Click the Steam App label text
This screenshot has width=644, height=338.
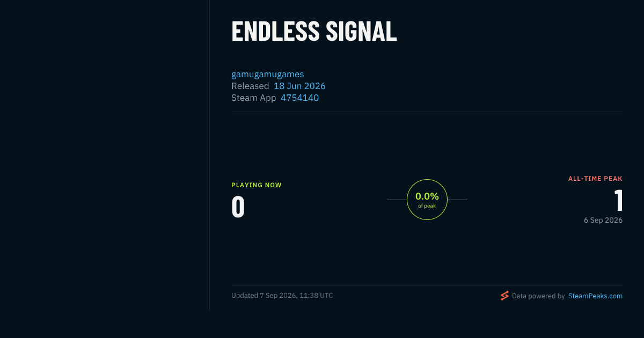click(x=254, y=98)
